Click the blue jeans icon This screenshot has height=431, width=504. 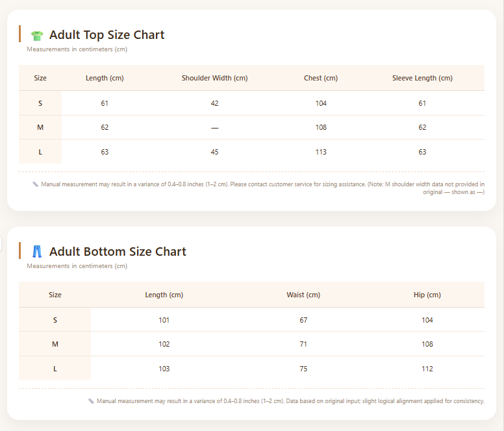[37, 251]
